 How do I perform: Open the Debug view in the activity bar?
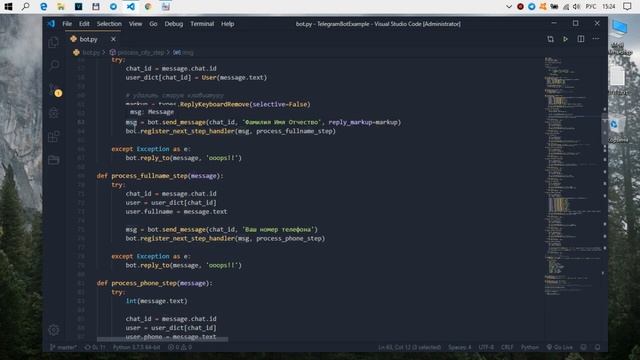[53, 113]
